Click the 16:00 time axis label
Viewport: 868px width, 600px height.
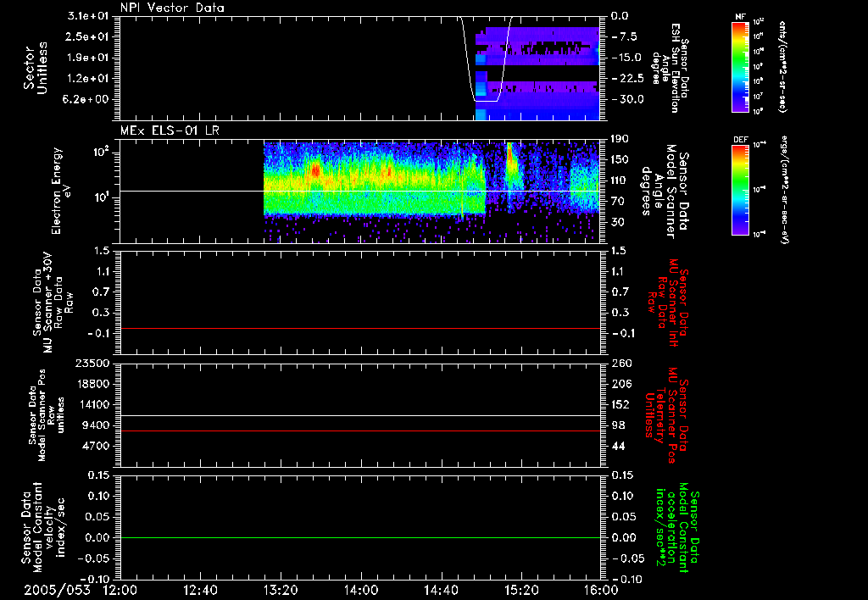coord(601,590)
